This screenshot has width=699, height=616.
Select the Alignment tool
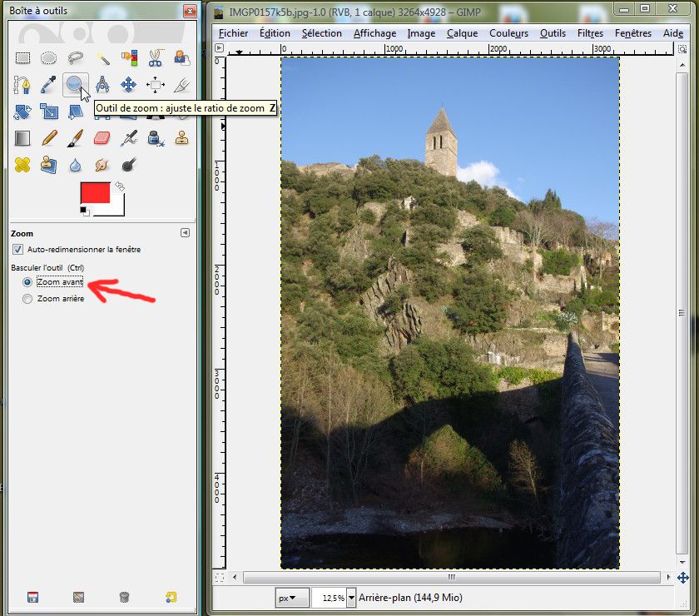(x=155, y=85)
